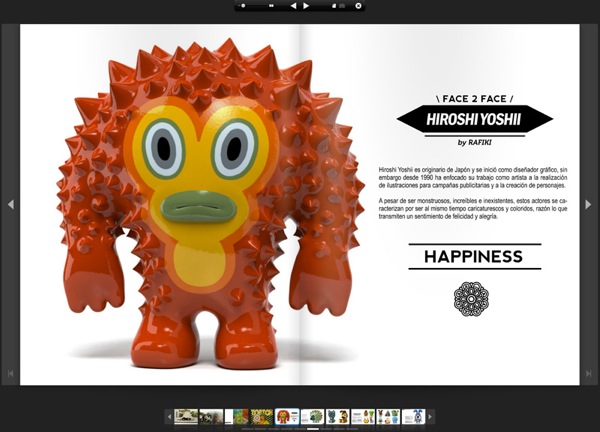Go to previous page using top toolbar arrow
Viewport: 600px width, 432px height.
[x=293, y=6]
